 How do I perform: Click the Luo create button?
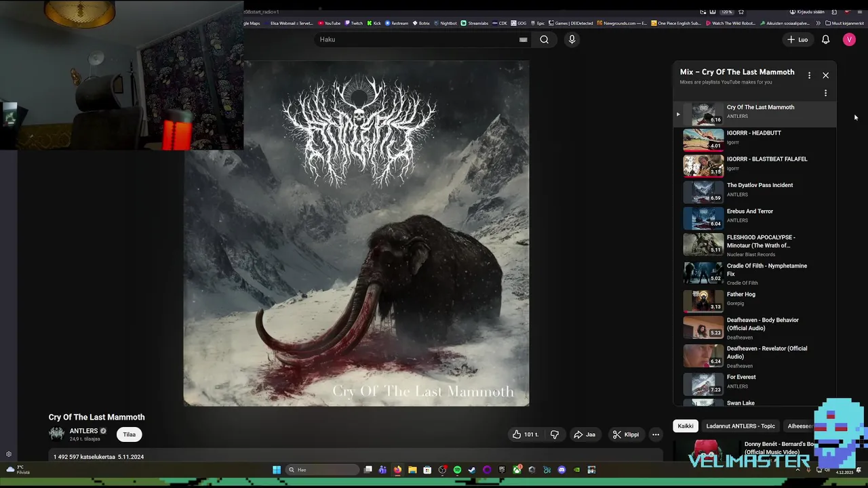(797, 39)
